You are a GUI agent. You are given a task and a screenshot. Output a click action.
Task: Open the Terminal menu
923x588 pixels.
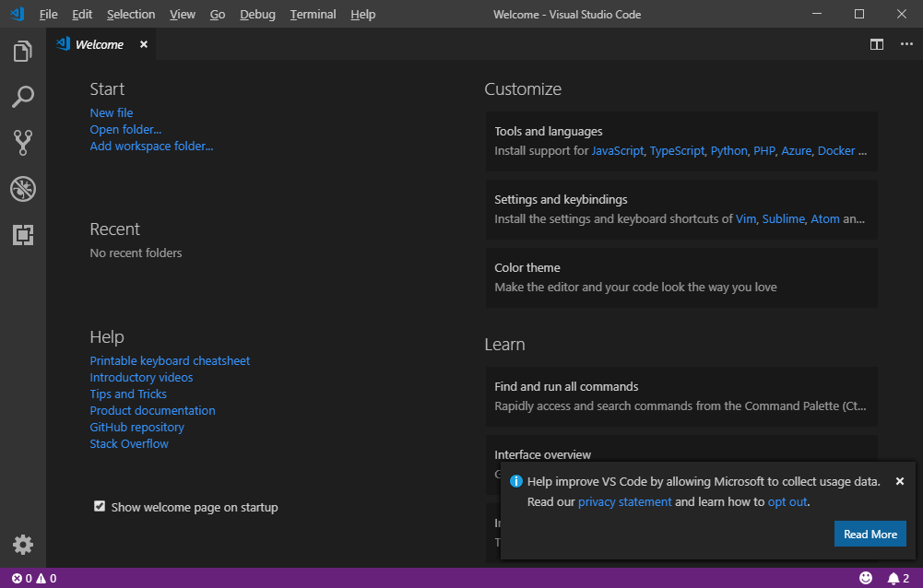pyautogui.click(x=313, y=15)
